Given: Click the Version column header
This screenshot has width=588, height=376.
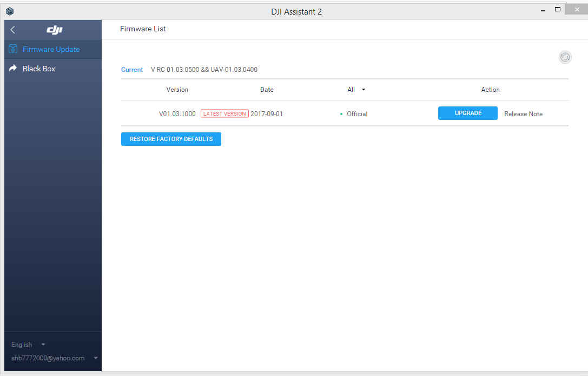Looking at the screenshot, I should coord(177,90).
